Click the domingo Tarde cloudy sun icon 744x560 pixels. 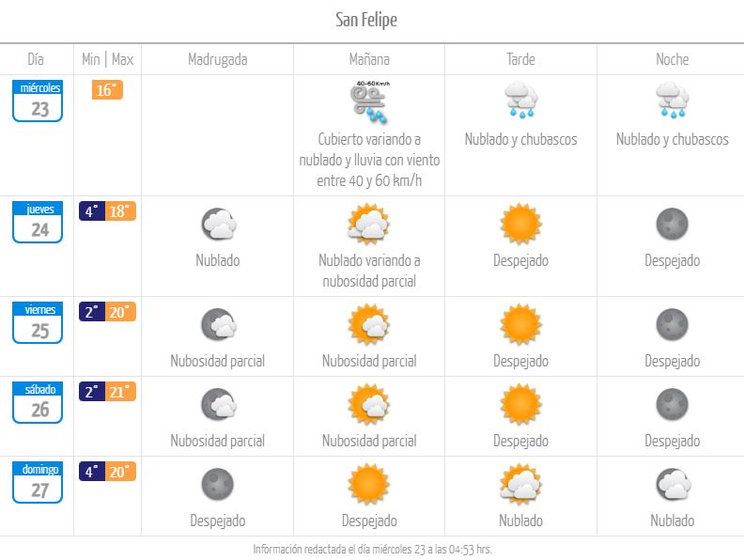tap(521, 484)
